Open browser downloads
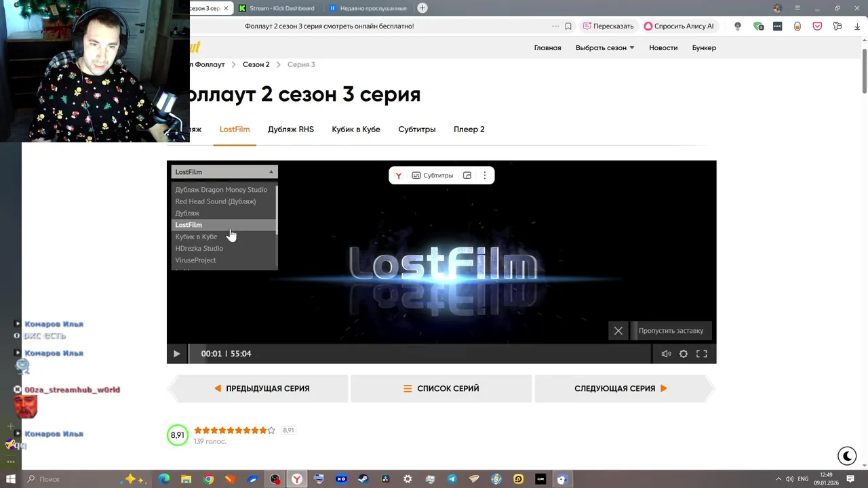The width and height of the screenshot is (868, 488). coord(857,26)
